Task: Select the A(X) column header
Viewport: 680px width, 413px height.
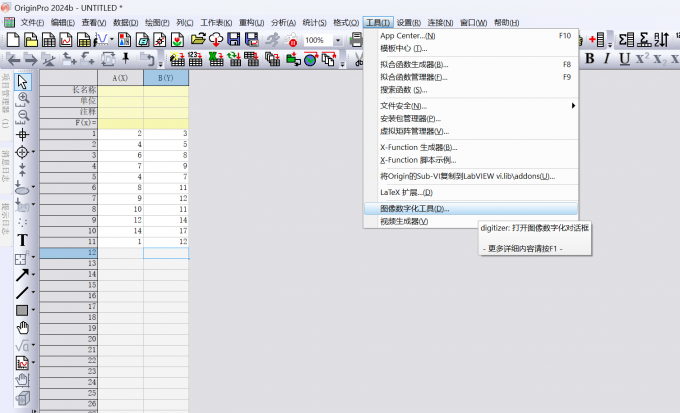Action: (x=120, y=78)
